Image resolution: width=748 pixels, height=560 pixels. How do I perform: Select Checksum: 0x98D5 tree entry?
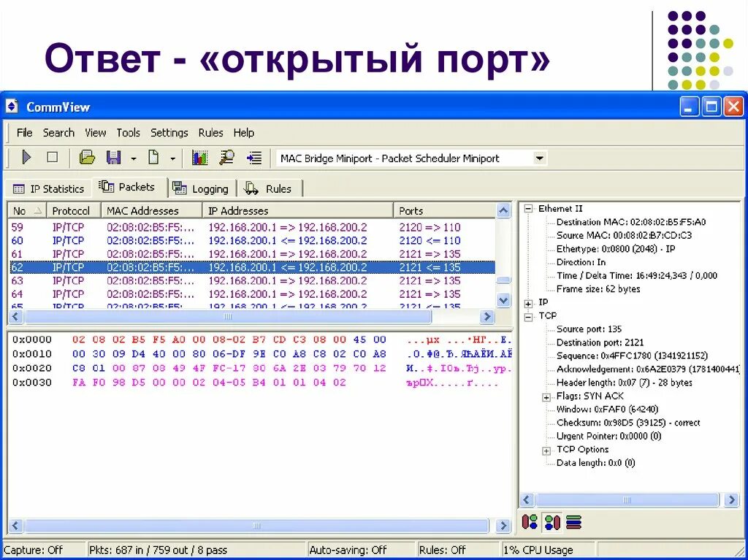[x=628, y=423]
